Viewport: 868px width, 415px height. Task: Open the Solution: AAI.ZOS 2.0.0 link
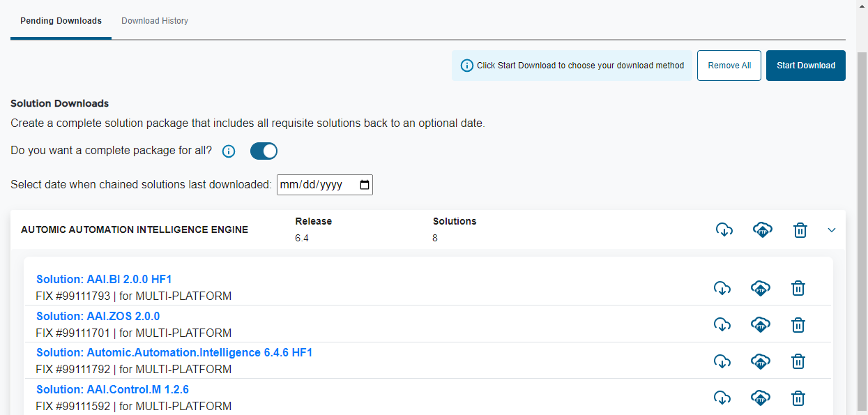tap(98, 315)
